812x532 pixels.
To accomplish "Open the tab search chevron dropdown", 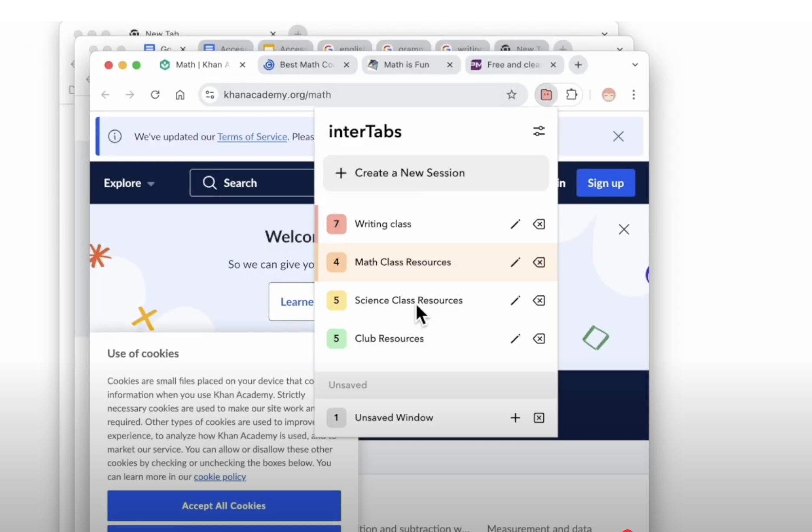I will (x=634, y=65).
